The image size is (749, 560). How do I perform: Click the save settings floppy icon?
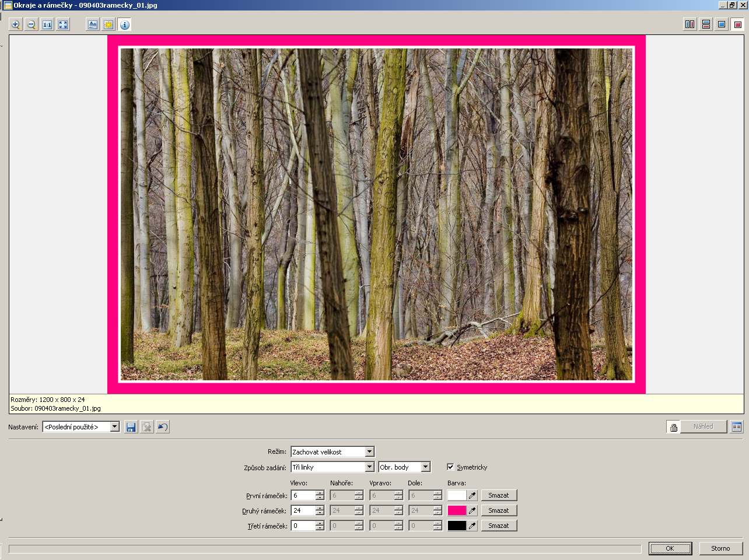[x=131, y=427]
